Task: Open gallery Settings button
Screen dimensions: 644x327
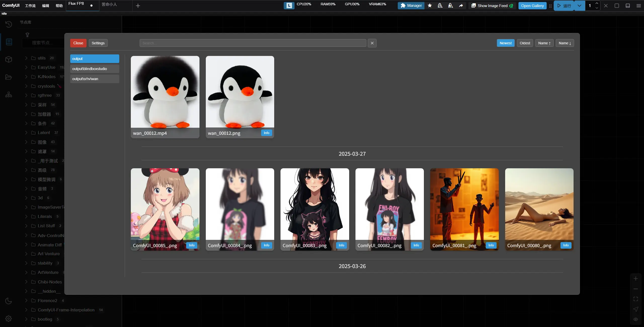Action: pyautogui.click(x=98, y=43)
